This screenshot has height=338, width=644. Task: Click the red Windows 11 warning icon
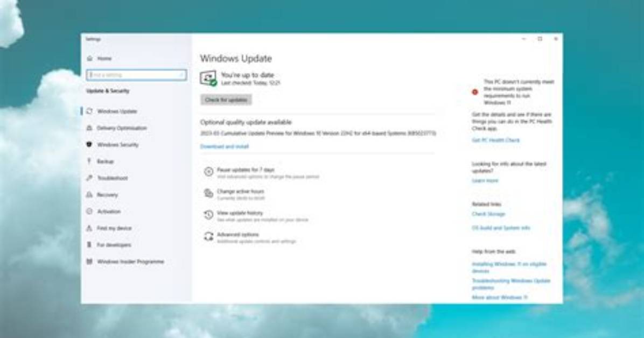(x=475, y=92)
